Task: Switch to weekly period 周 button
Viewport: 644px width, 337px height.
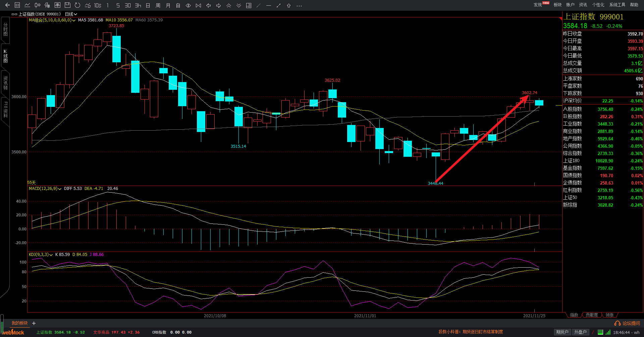Action: (x=158, y=5)
